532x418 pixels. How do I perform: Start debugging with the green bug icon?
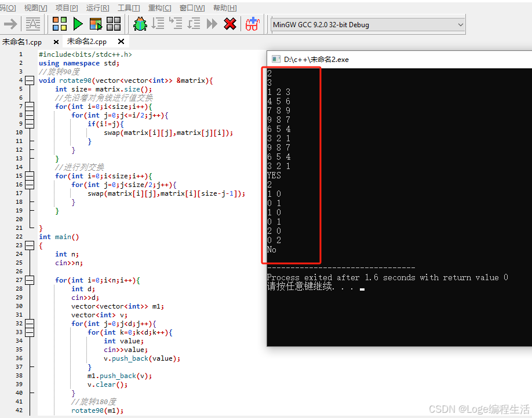(140, 24)
